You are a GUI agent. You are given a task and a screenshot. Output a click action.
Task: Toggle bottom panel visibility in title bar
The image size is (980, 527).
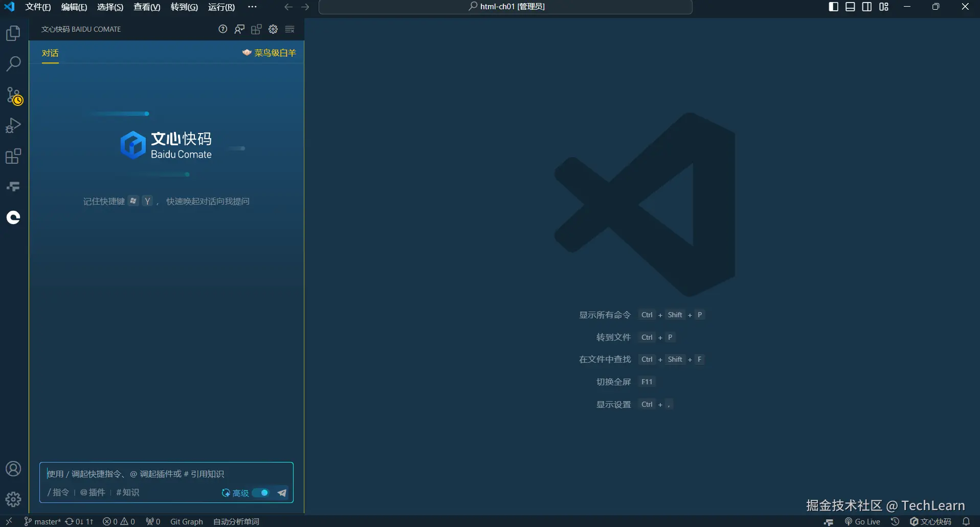850,7
